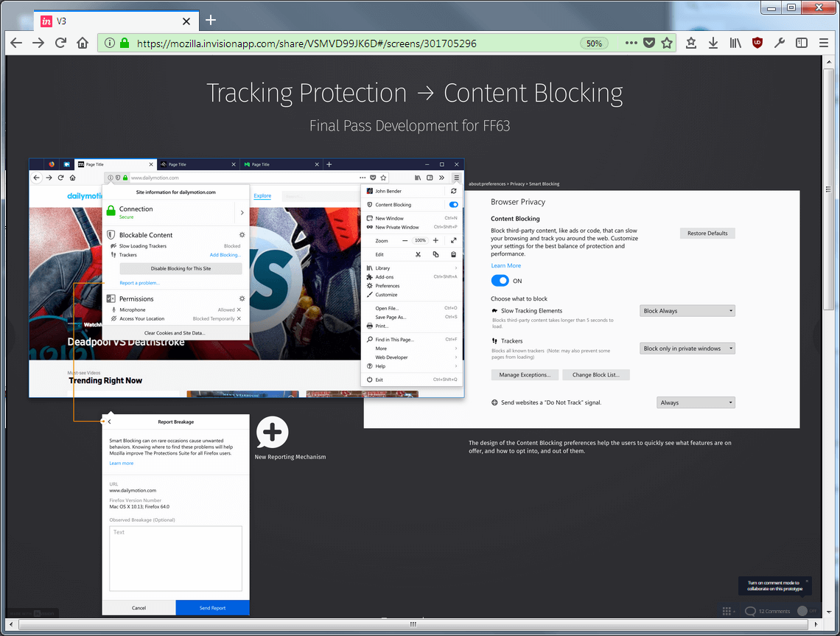Remove the Access Your Location permission
840x636 pixels.
(x=239, y=318)
